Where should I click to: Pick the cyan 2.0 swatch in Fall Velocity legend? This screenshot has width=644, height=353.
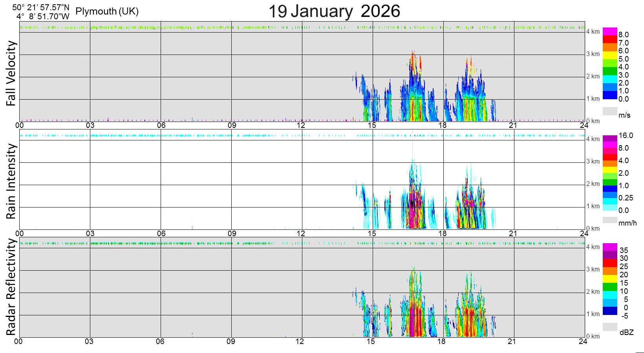click(610, 80)
